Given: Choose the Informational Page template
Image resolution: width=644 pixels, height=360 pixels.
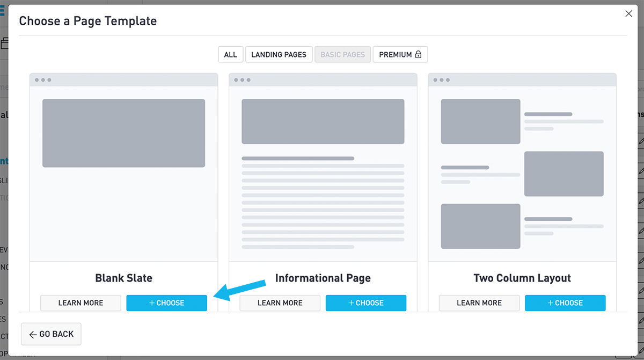Looking at the screenshot, I should 365,303.
